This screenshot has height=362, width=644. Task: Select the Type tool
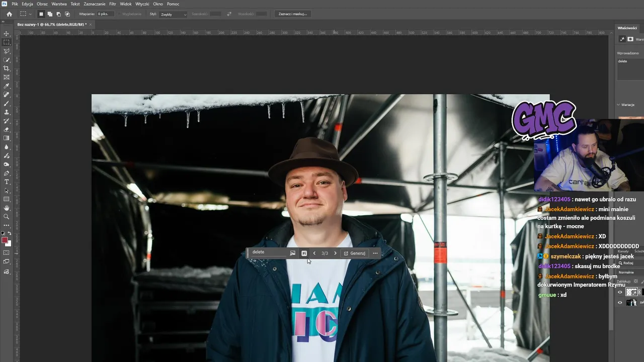point(7,182)
